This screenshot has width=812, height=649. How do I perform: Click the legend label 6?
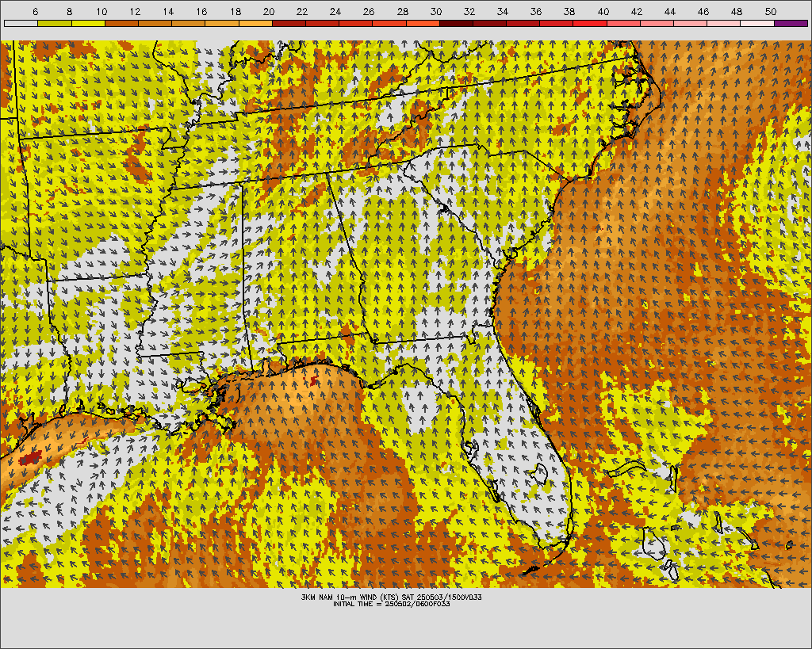point(35,11)
